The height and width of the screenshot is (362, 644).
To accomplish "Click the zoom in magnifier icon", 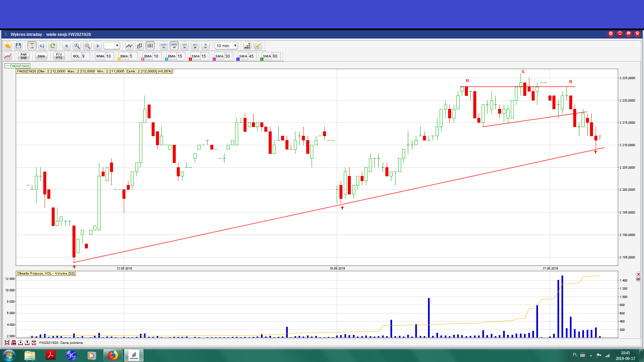I will pos(77,46).
